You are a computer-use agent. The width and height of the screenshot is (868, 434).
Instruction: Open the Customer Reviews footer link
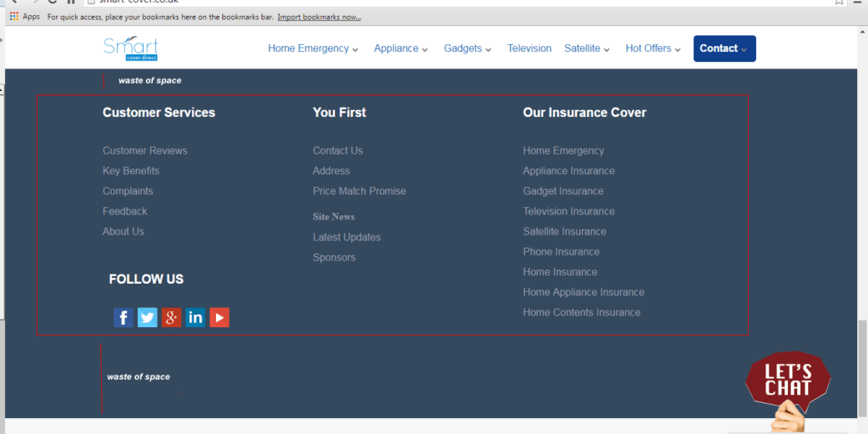(145, 151)
